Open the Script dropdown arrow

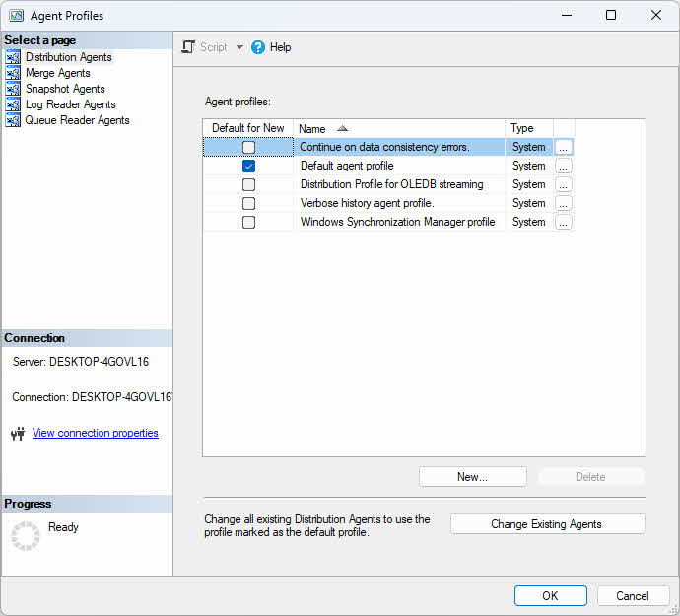click(x=239, y=47)
